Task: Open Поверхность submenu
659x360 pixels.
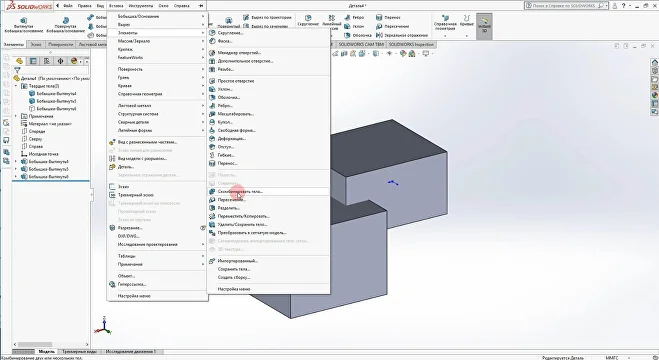Action: click(157, 69)
